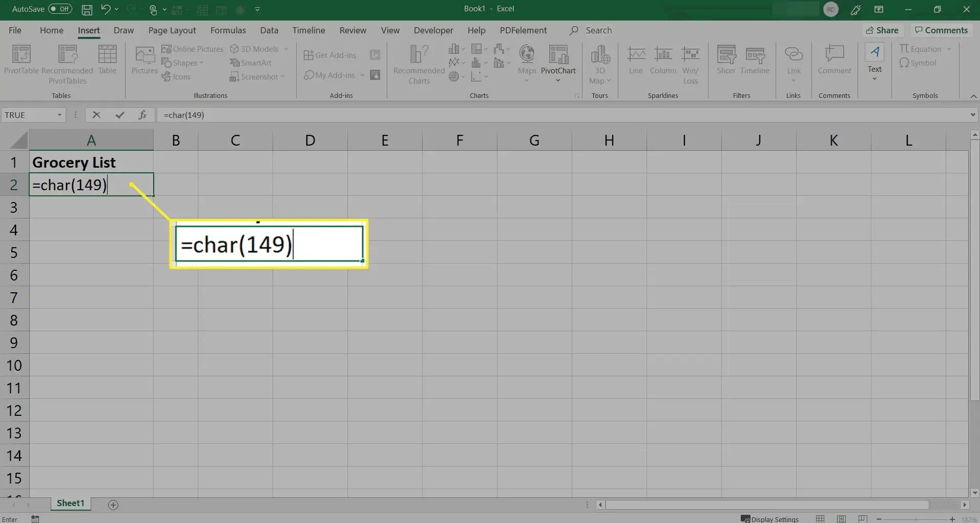The height and width of the screenshot is (523, 980).
Task: Insert a PivotTable
Action: (x=22, y=60)
